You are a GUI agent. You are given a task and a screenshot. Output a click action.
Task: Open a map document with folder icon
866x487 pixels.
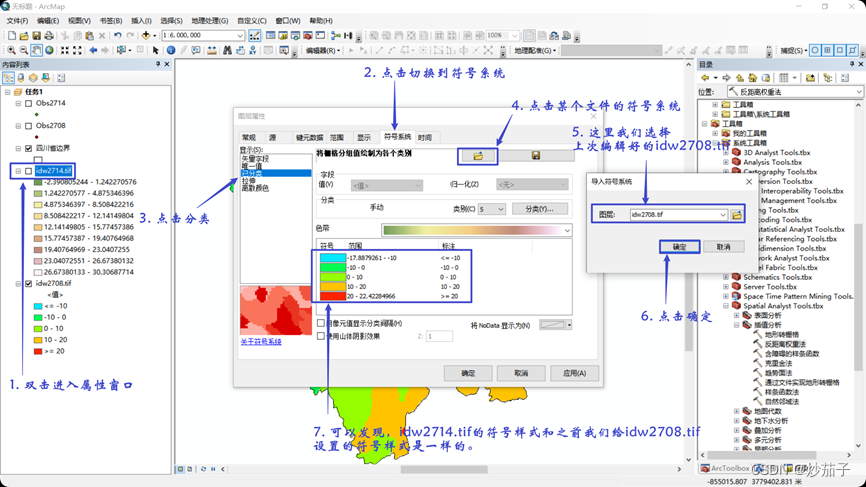(x=24, y=35)
